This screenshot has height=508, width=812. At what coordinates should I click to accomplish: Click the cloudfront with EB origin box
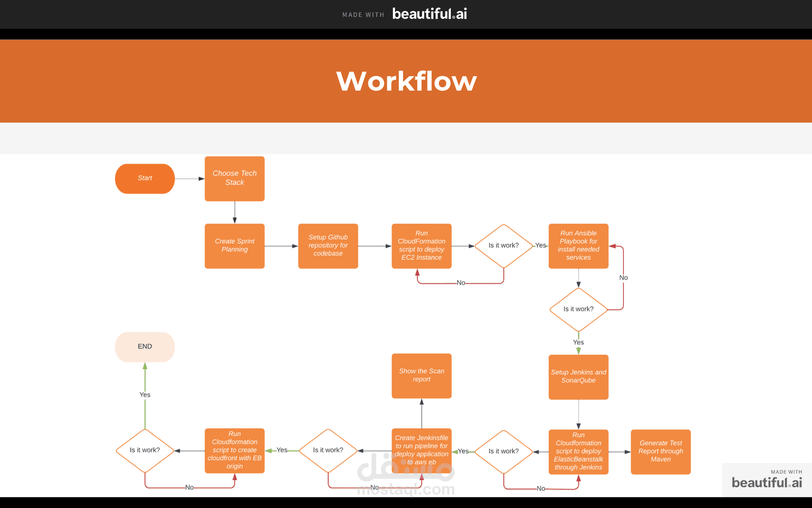[235, 450]
